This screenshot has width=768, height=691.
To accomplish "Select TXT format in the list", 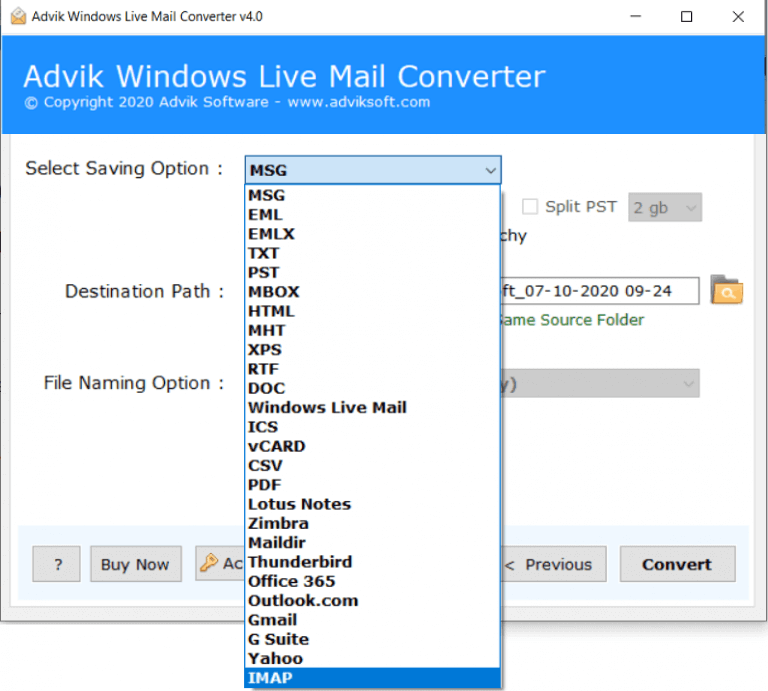I will [372, 253].
